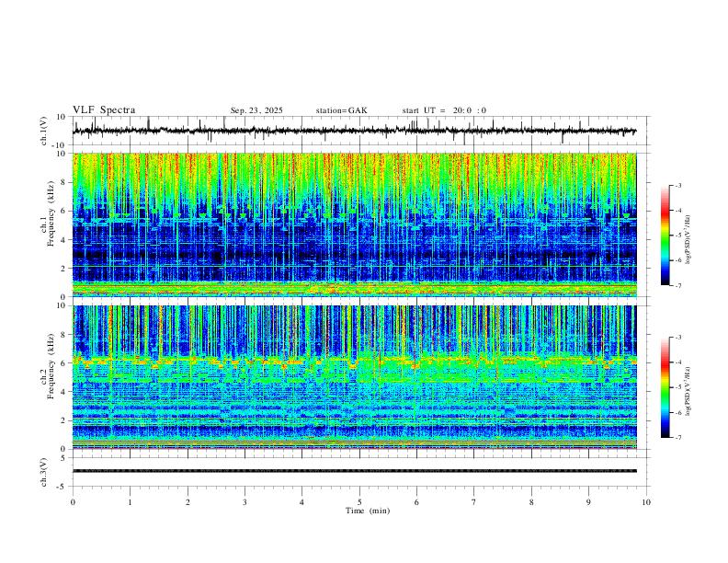Click the ch.1 spectrogram color bar
The image size is (728, 563).
(x=665, y=236)
